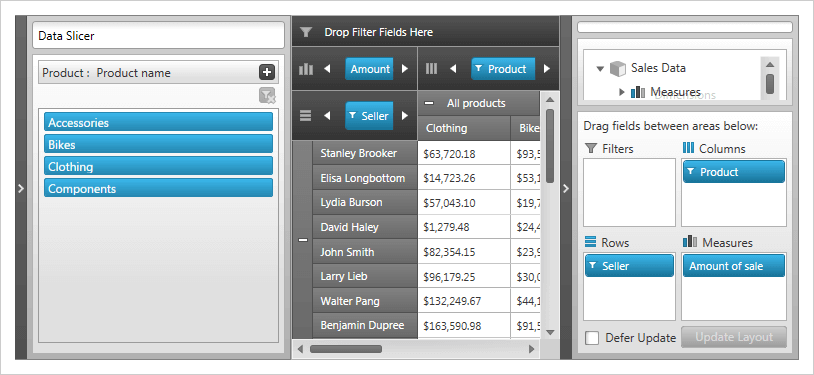The image size is (814, 375).
Task: Select the Lydia Burson row header
Action: [x=365, y=202]
